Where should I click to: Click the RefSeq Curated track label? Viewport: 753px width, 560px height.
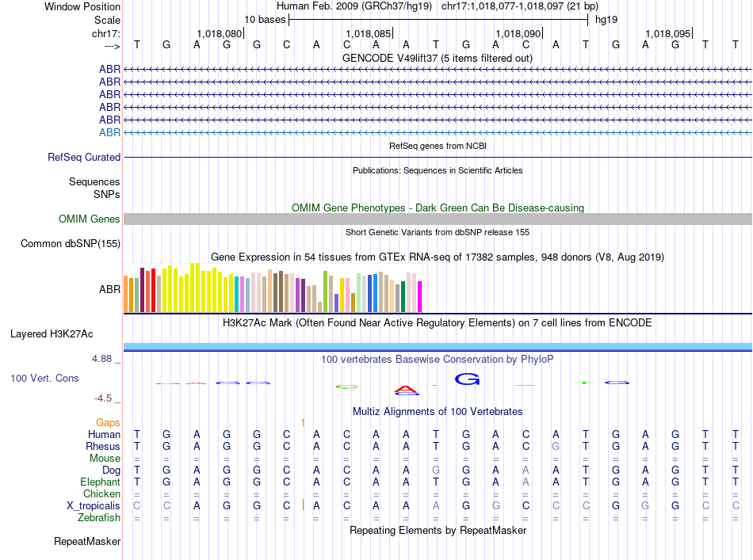pyautogui.click(x=83, y=157)
